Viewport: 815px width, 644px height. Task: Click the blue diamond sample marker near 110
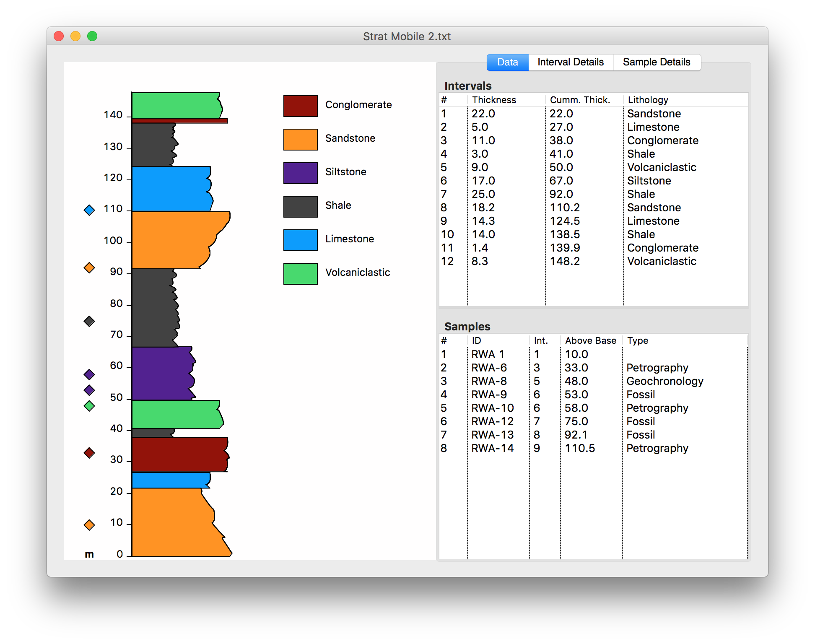click(89, 210)
